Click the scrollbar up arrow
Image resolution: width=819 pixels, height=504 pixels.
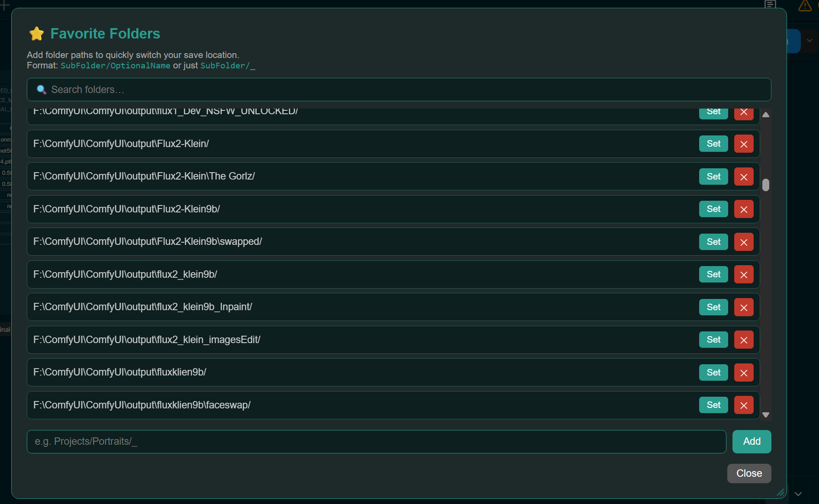766,115
